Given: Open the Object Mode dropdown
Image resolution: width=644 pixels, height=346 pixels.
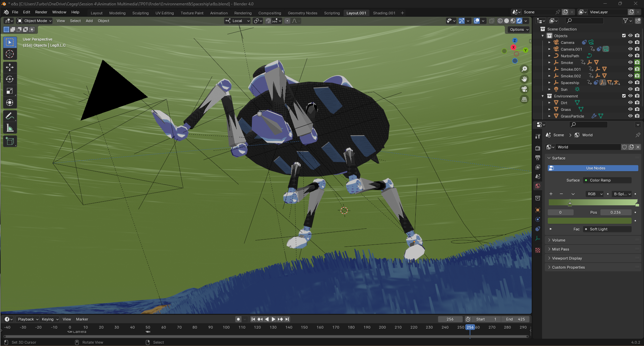Looking at the screenshot, I should [x=35, y=21].
